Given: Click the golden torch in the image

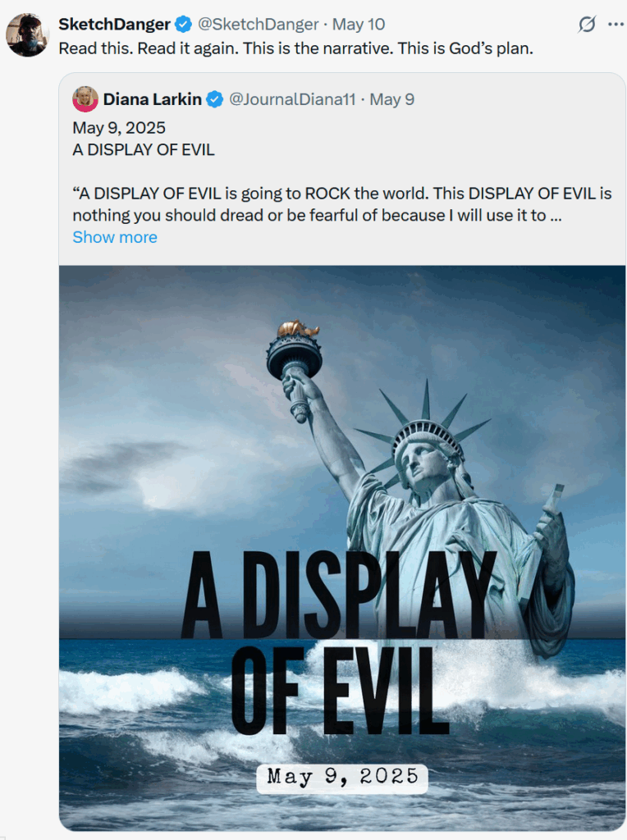Looking at the screenshot, I should (x=298, y=328).
